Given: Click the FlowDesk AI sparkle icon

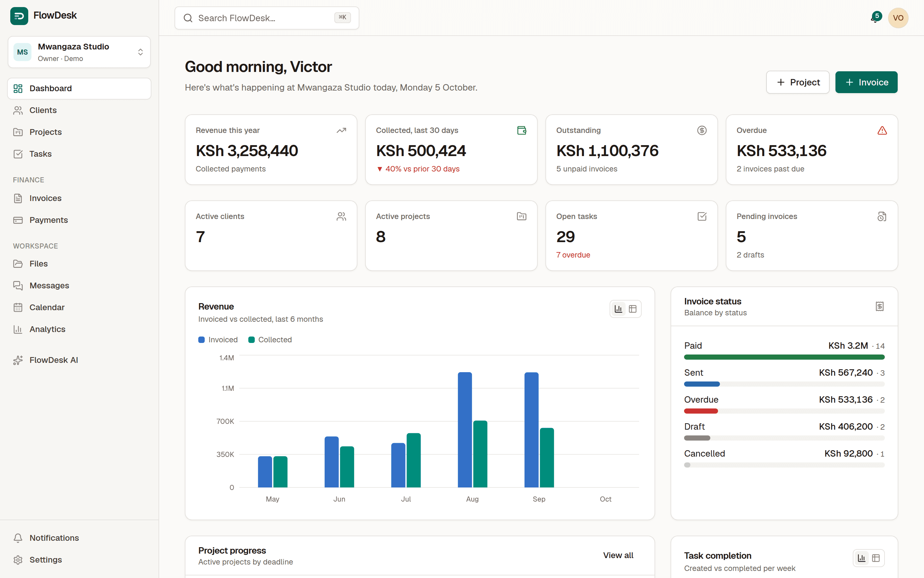Looking at the screenshot, I should [x=18, y=360].
